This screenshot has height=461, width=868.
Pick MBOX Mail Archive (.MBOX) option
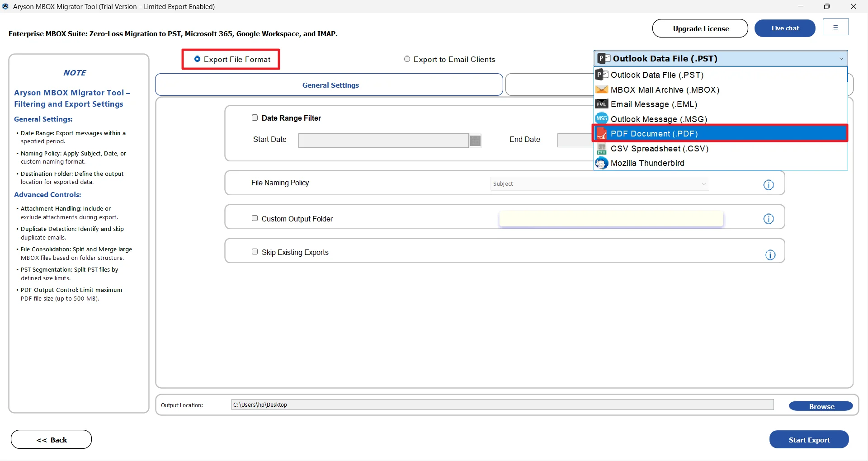click(x=720, y=89)
